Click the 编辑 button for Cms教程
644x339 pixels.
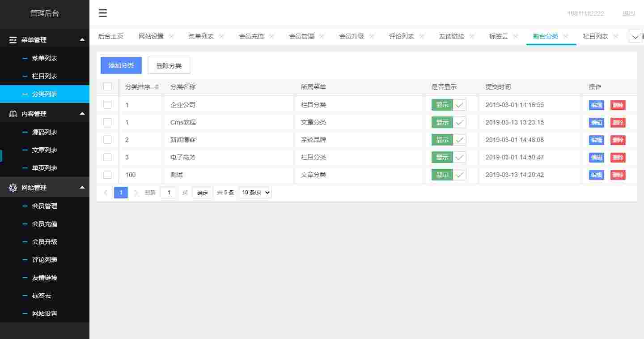coord(596,122)
